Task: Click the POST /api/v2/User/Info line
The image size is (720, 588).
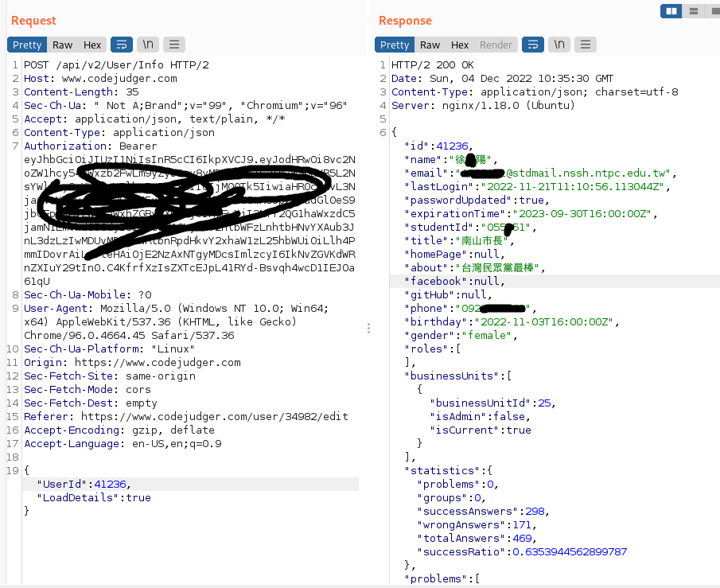Action: click(116, 64)
